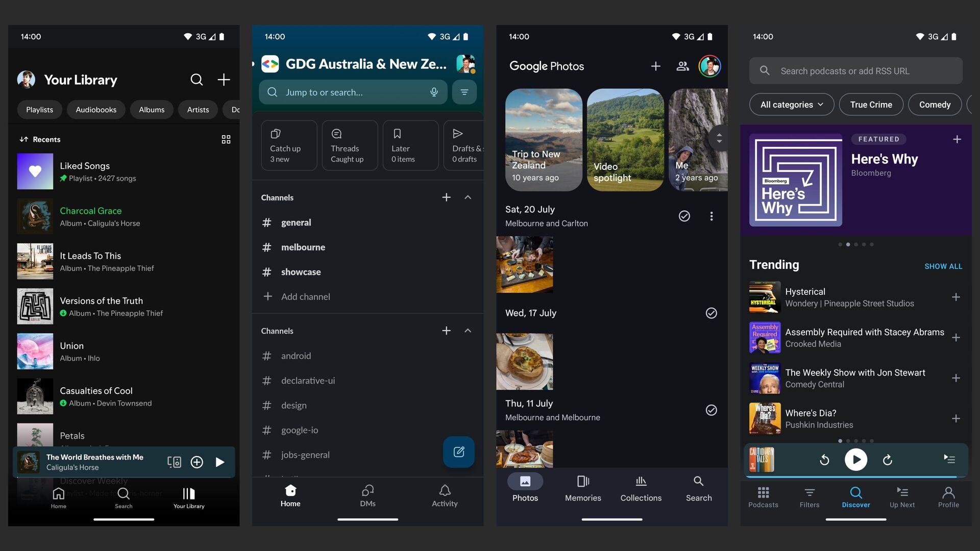Image resolution: width=980 pixels, height=551 pixels.
Task: Open the up next queue icon in player
Action: coord(949,459)
